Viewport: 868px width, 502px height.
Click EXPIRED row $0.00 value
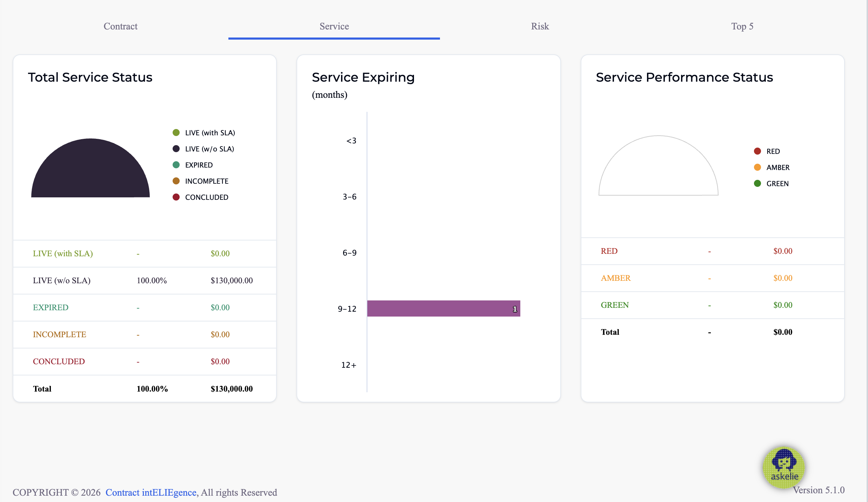[220, 307]
